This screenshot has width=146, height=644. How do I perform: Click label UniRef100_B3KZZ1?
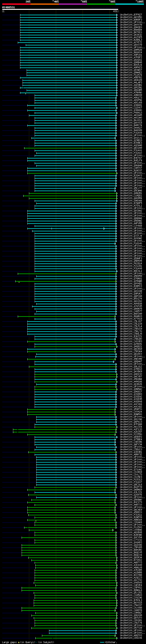pos(131,337)
